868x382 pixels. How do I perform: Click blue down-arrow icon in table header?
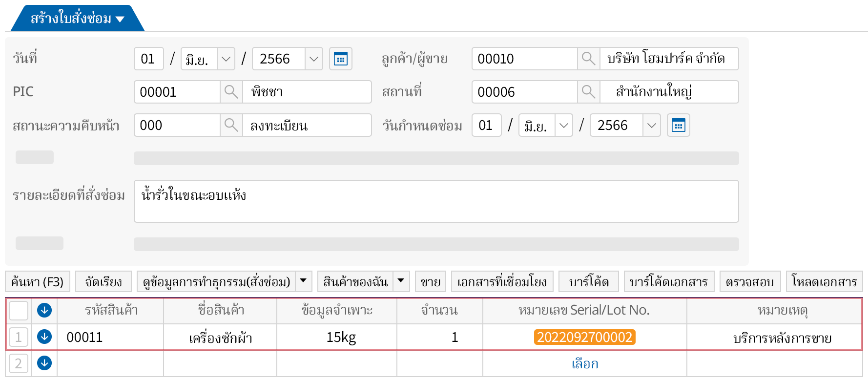pyautogui.click(x=44, y=310)
